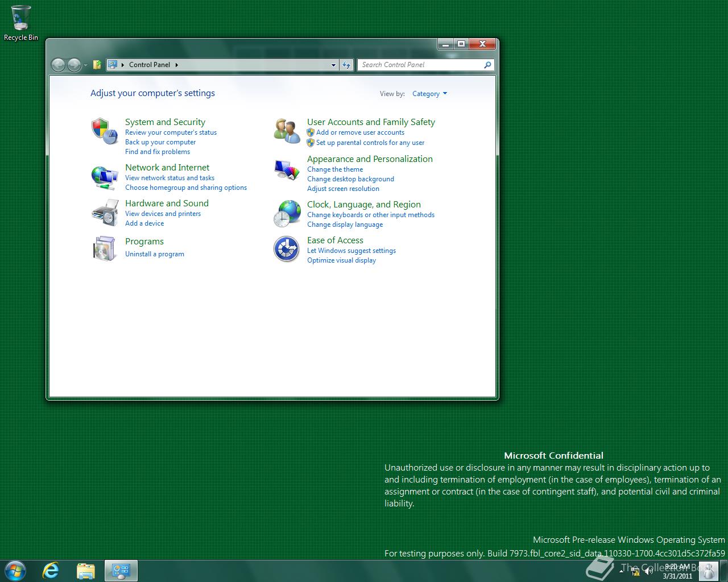Expand the arrow after Control Panel breadcrumb
Screen dimensions: 728x582
(177, 65)
